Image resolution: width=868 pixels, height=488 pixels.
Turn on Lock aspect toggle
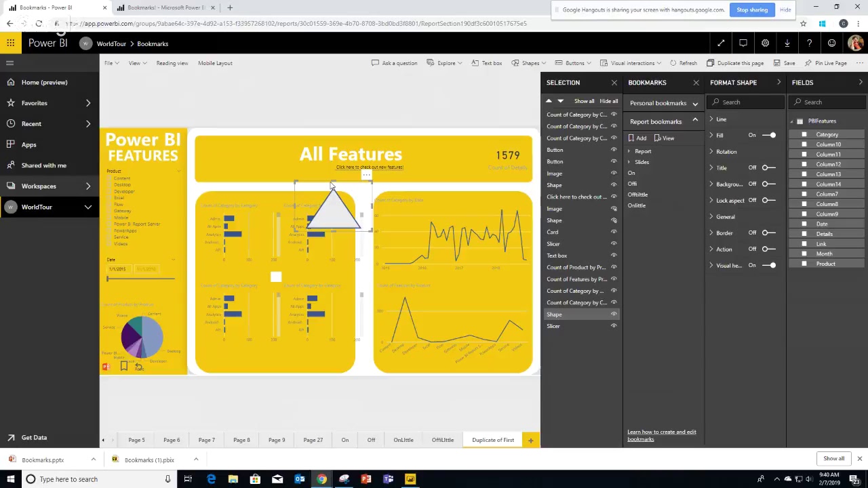(x=768, y=201)
